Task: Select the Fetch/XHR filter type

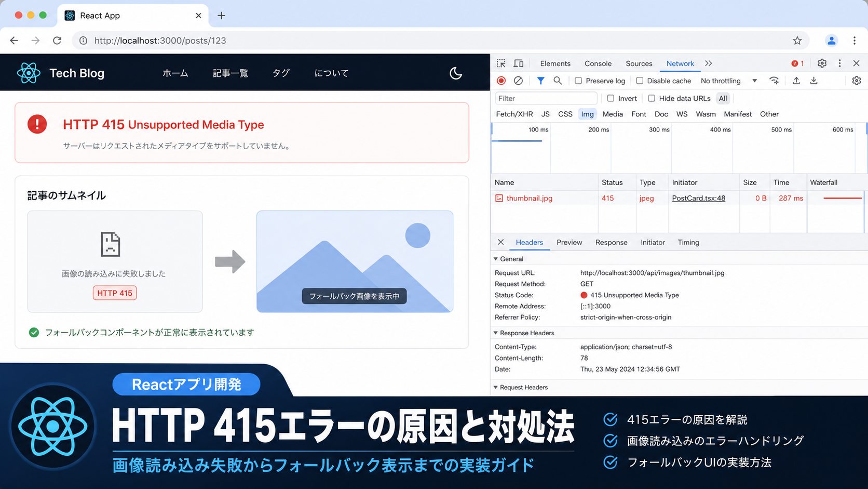Action: [x=514, y=114]
